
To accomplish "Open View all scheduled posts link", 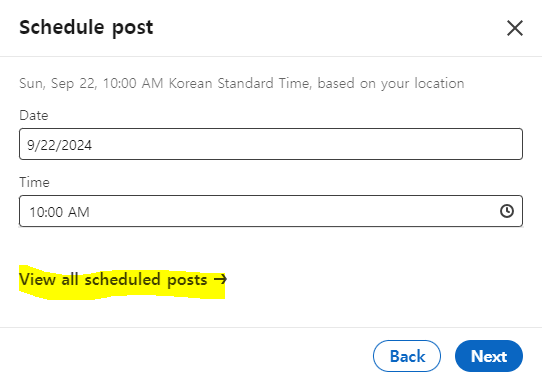I will pos(123,279).
